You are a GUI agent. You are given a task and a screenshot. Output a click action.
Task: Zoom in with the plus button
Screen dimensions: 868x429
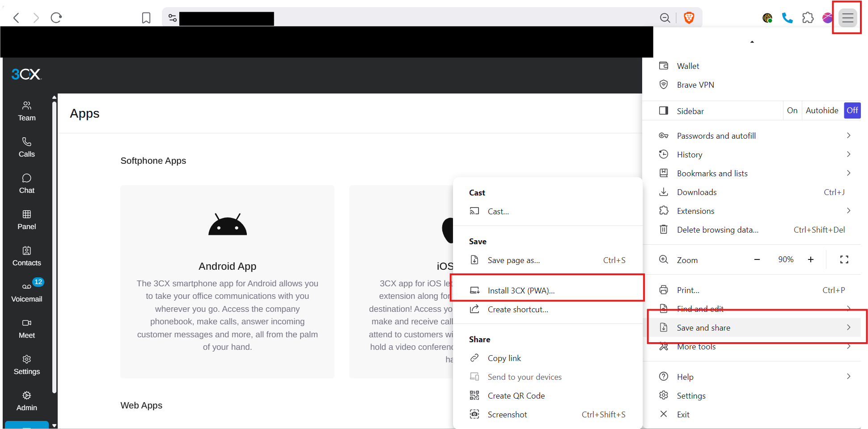[811, 260]
